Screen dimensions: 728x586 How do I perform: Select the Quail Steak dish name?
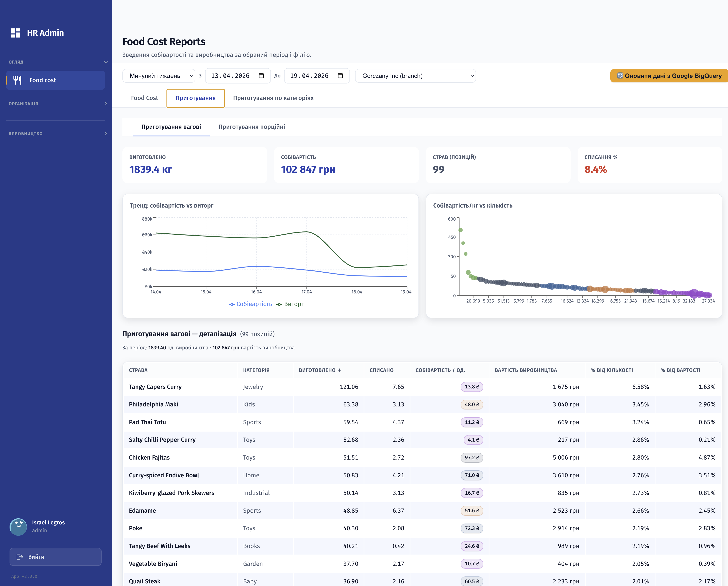click(145, 581)
